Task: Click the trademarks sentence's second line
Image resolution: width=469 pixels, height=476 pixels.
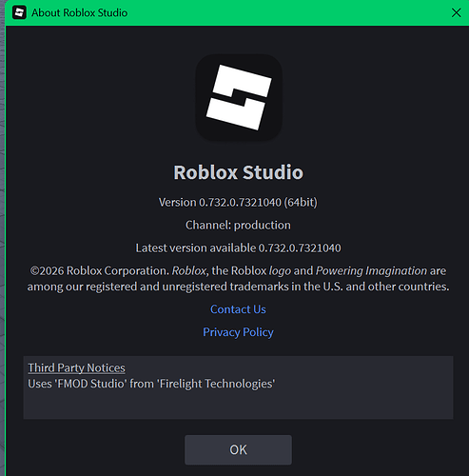Action: pyautogui.click(x=238, y=287)
